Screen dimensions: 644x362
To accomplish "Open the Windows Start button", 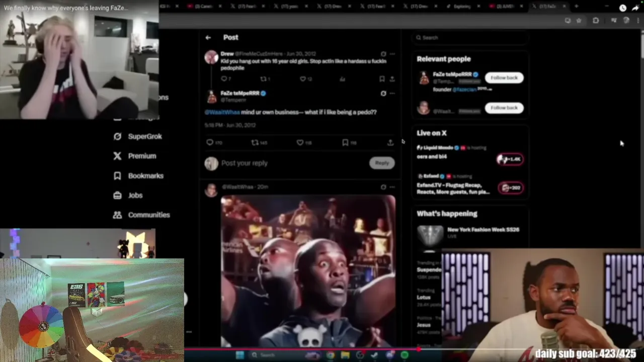I will coord(240,355).
